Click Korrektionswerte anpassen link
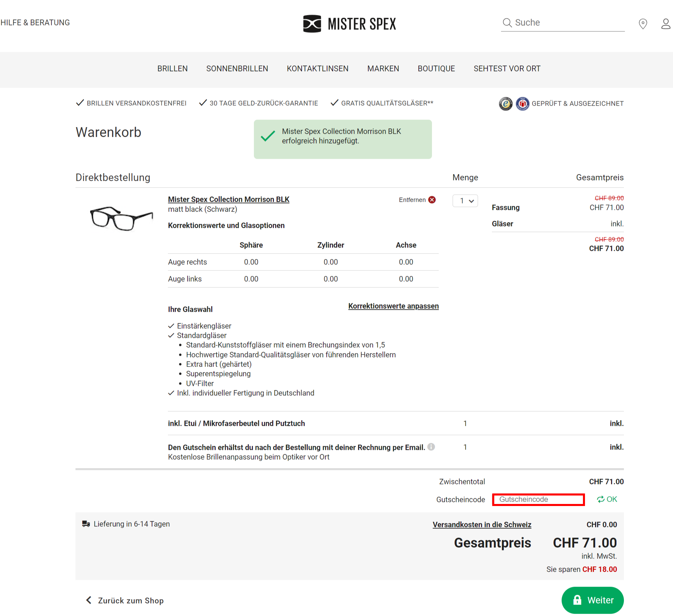This screenshot has height=616, width=673. [393, 306]
